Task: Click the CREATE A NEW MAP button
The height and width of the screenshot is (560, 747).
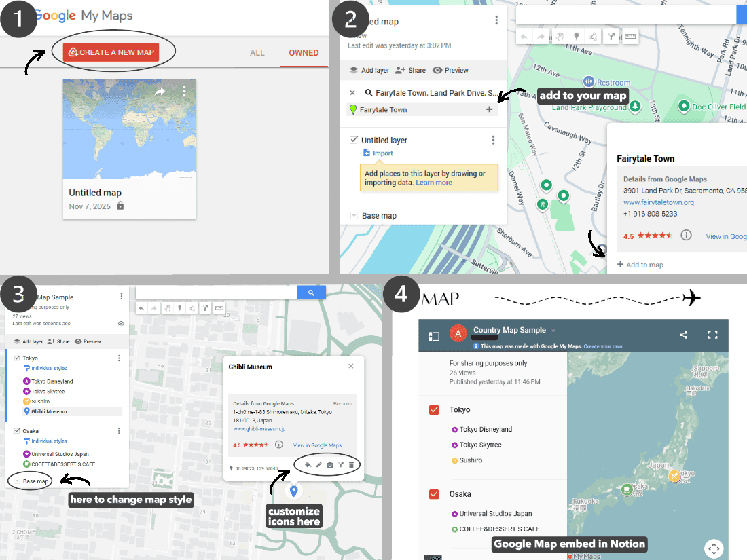Action: coord(111,51)
